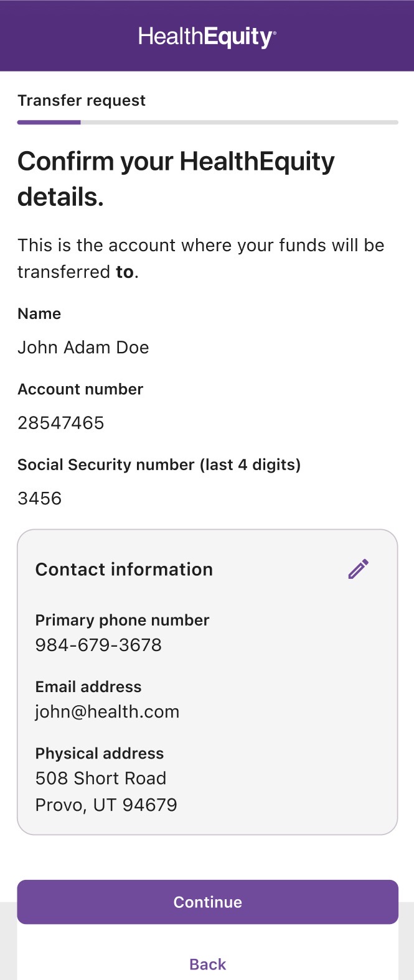Viewport: 414px width, 980px height.
Task: Click the name John Adam Doe
Action: click(x=83, y=347)
